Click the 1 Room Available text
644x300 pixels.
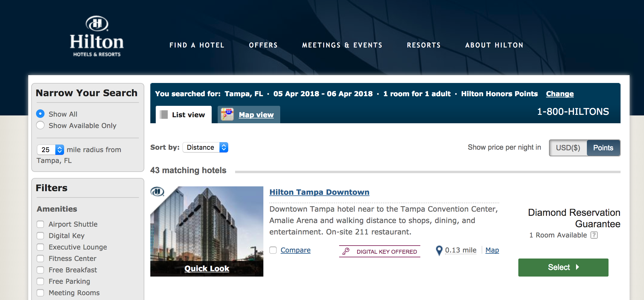(x=558, y=235)
